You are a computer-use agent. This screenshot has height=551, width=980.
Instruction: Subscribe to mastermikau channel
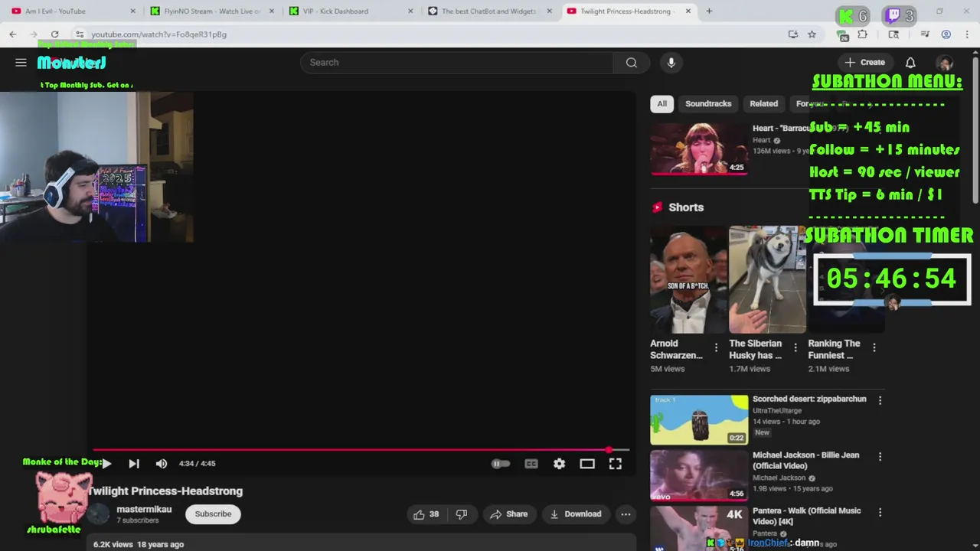(213, 514)
